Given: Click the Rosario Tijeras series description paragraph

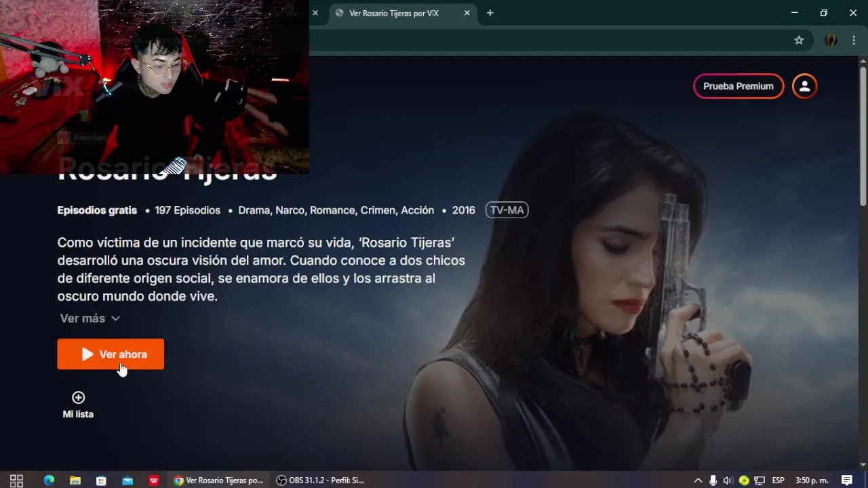Looking at the screenshot, I should (261, 269).
